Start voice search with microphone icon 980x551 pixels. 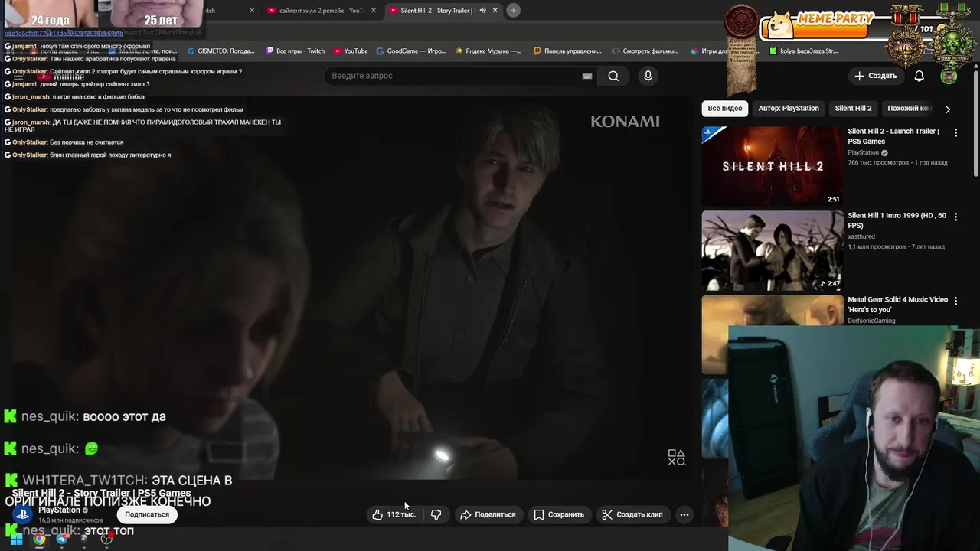pos(648,76)
